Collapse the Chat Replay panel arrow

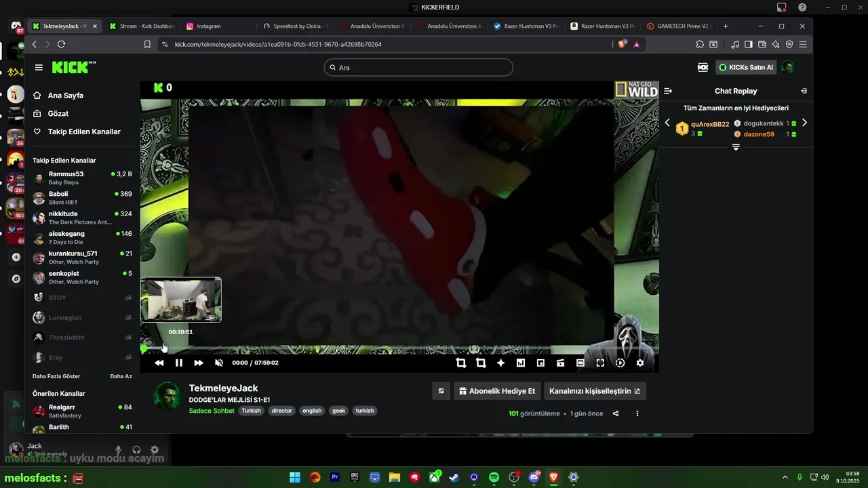point(668,91)
